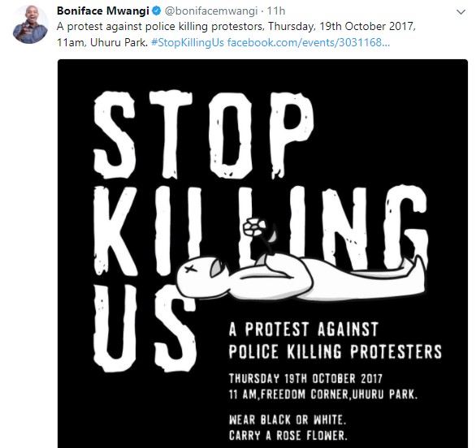Visit the @bonifacemwangi handle
Image resolution: width=476 pixels, height=448 pixels.
[x=211, y=11]
